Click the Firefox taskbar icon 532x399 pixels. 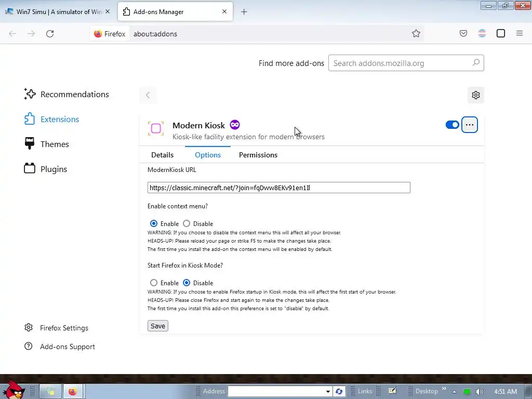(73, 392)
